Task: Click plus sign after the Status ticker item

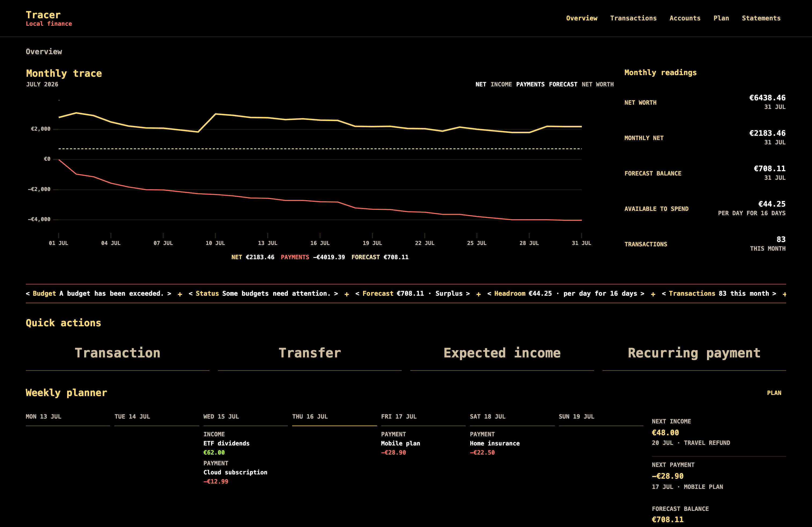Action: 347,294
